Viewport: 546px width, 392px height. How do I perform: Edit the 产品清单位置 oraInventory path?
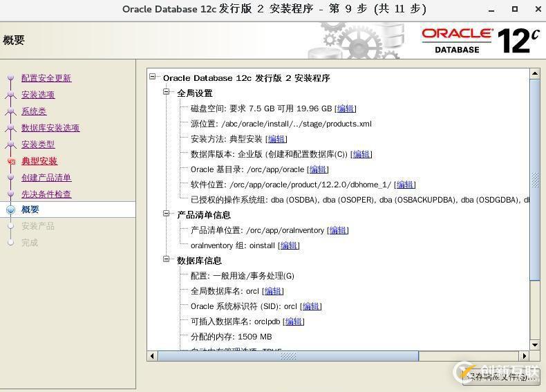tap(338, 230)
